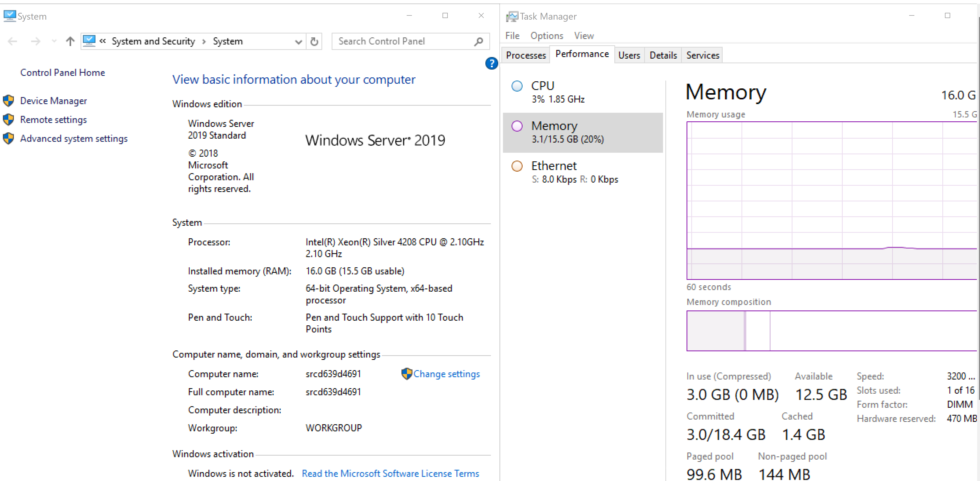
Task: Close the System window
Action: pos(481,16)
